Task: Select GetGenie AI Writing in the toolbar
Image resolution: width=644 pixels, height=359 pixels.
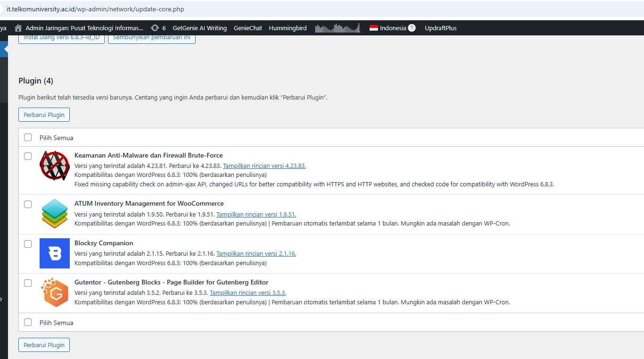Action: click(199, 28)
